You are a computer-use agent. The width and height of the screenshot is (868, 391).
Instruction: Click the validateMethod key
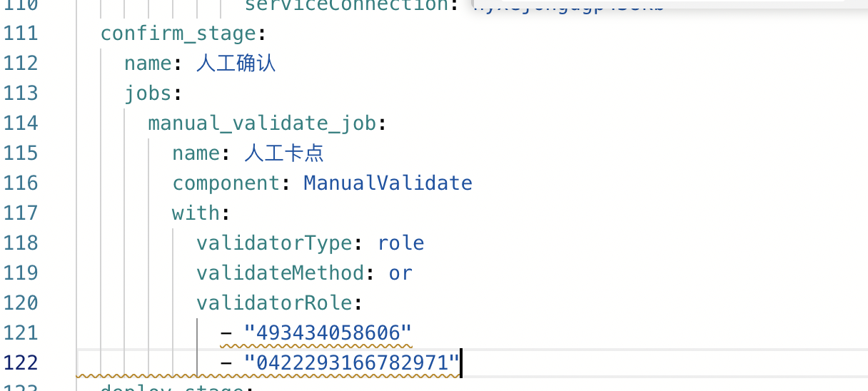[x=280, y=273]
